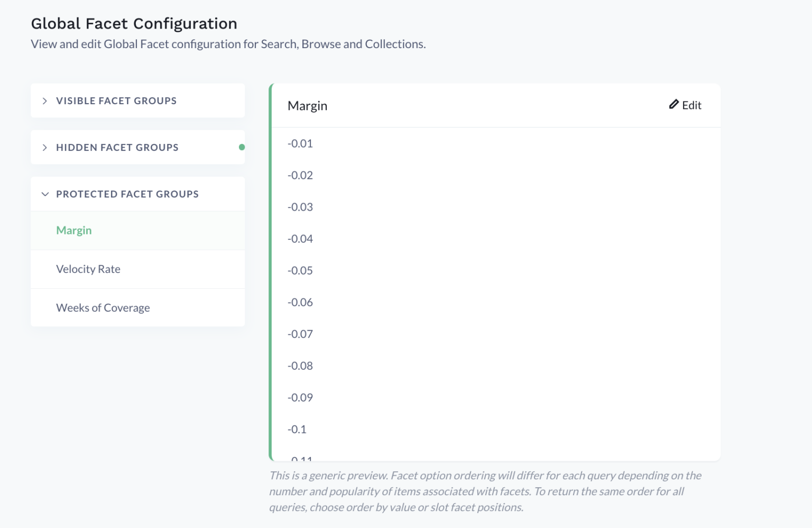Select the -0.1 facet option
This screenshot has height=528, width=812.
click(x=298, y=429)
